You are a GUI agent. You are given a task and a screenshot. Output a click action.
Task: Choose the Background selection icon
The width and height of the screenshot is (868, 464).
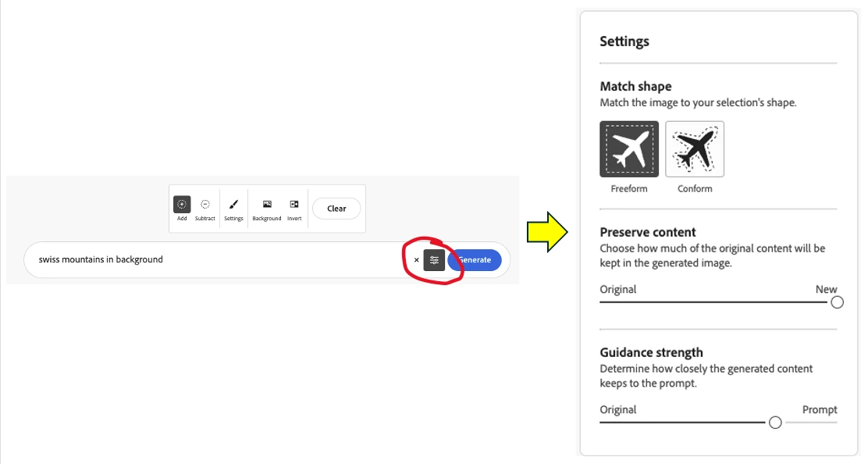(x=267, y=209)
